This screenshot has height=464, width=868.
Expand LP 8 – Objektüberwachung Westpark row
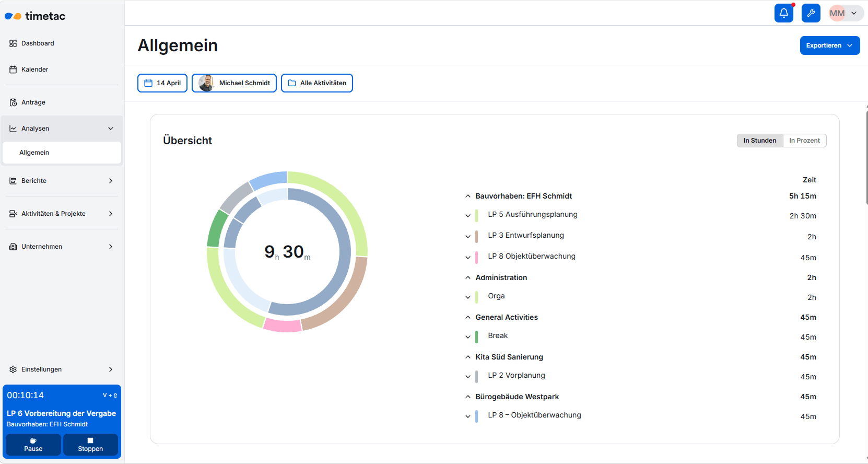(468, 416)
